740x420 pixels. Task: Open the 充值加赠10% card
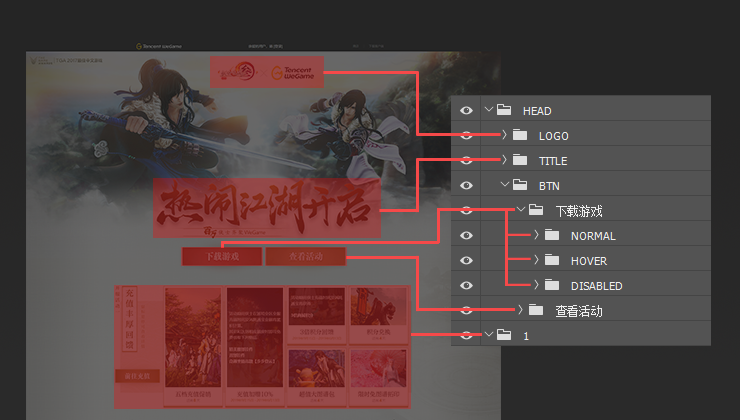click(x=255, y=346)
